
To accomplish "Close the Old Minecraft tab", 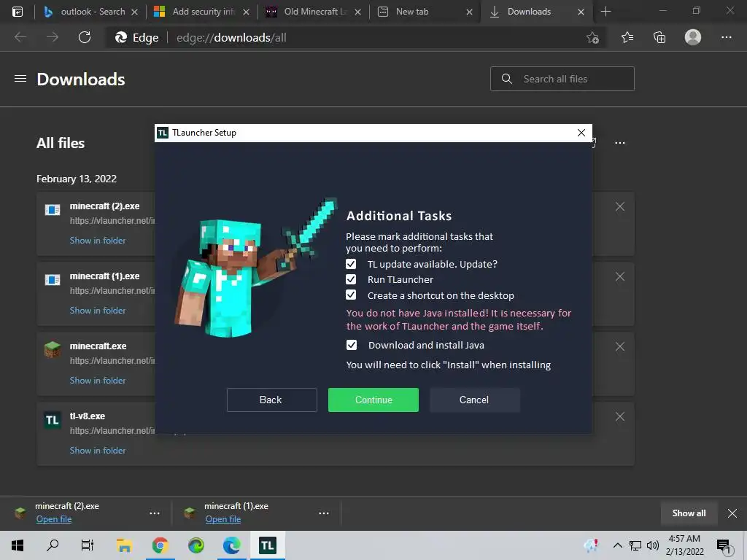I will 357,12.
